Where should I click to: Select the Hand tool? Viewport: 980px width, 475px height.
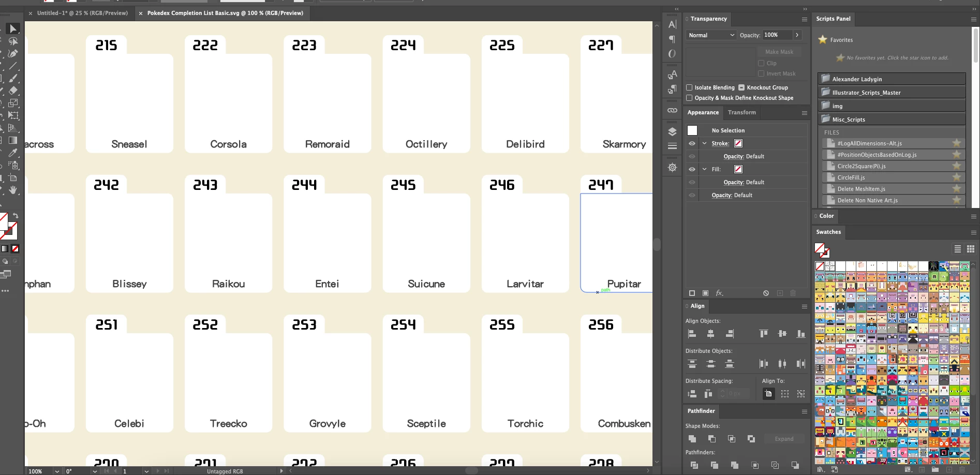coord(13,190)
